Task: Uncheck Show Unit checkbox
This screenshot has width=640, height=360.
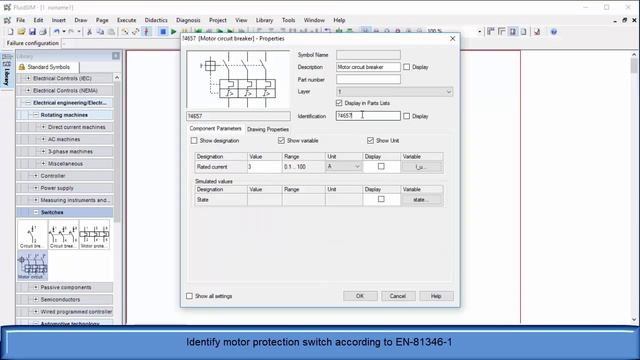Action: coord(370,140)
